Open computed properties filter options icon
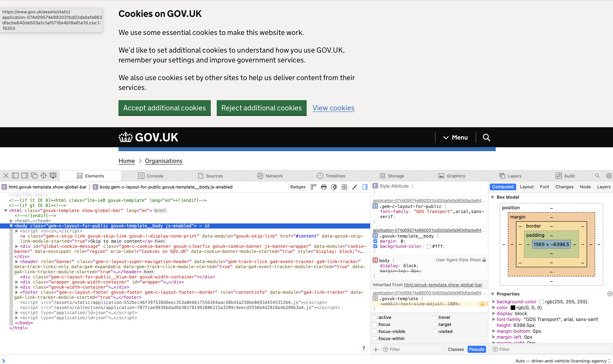 point(610,294)
